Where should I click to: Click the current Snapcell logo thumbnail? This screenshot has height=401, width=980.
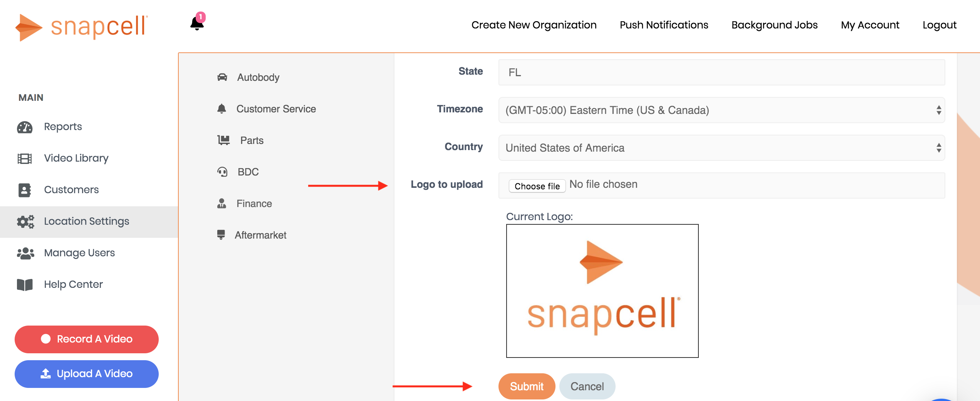click(x=602, y=291)
